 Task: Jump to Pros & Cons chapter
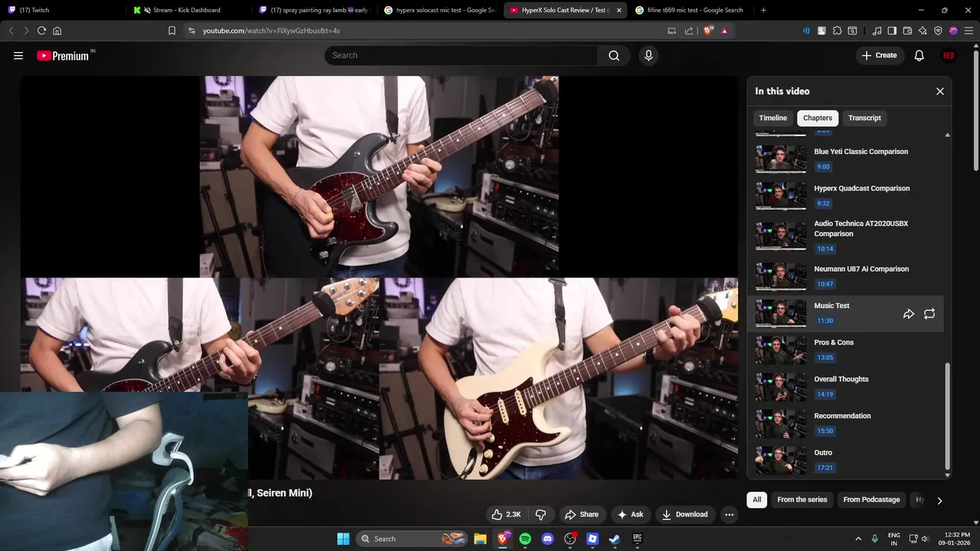click(x=846, y=350)
